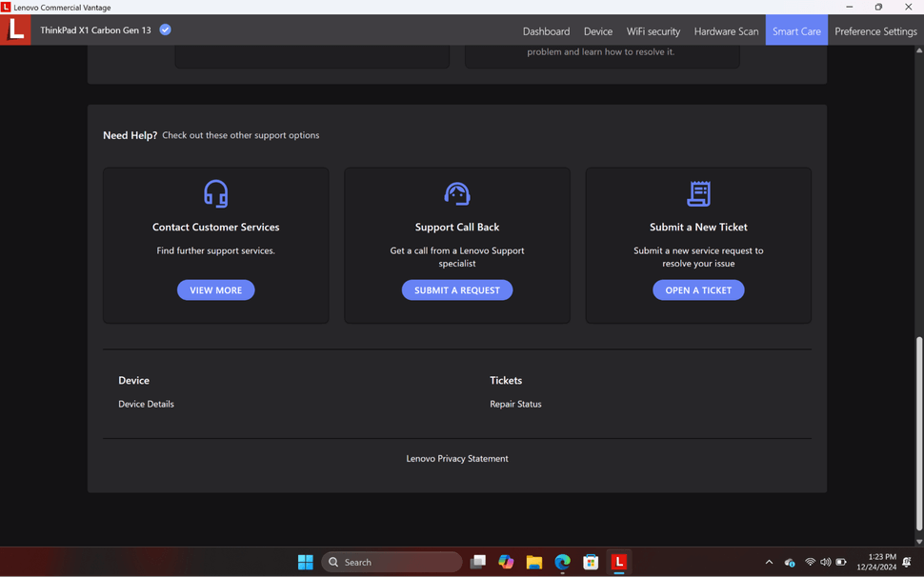This screenshot has width=924, height=577.
Task: Launch Copilot from the taskbar
Action: (x=506, y=563)
